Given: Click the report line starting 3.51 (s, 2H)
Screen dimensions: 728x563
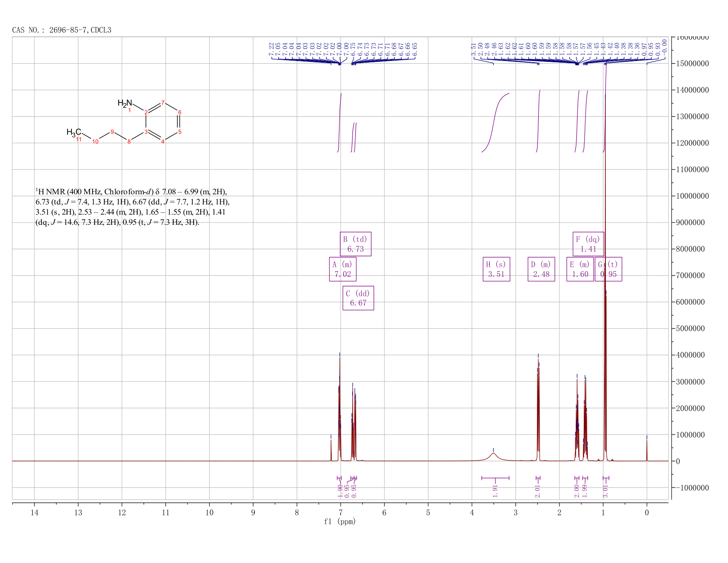Looking at the screenshot, I should coord(131,212).
